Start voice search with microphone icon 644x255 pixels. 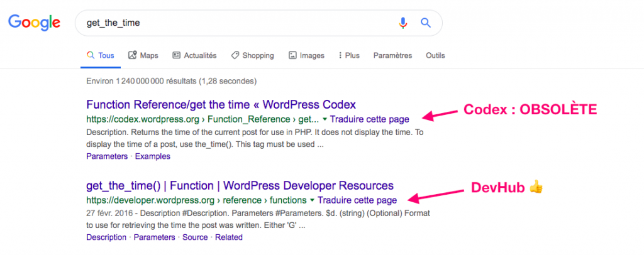point(403,23)
